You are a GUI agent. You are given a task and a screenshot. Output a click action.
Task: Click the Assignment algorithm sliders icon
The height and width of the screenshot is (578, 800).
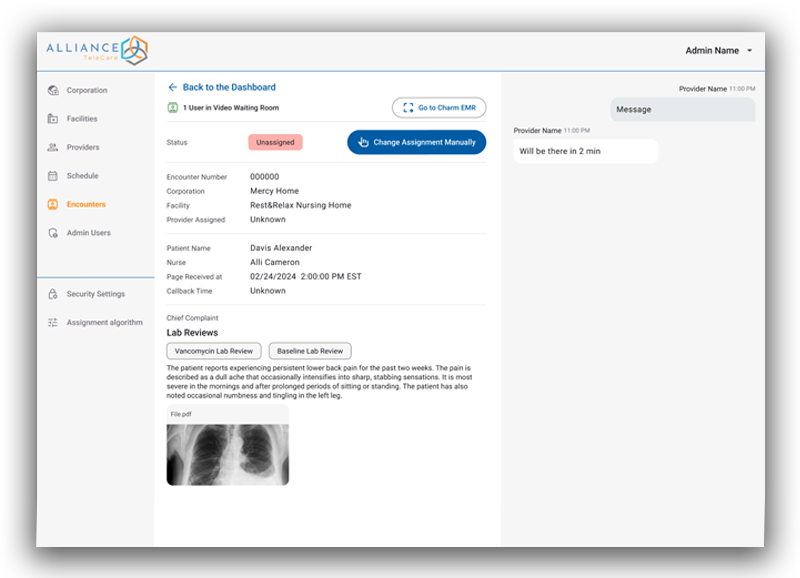click(x=52, y=323)
